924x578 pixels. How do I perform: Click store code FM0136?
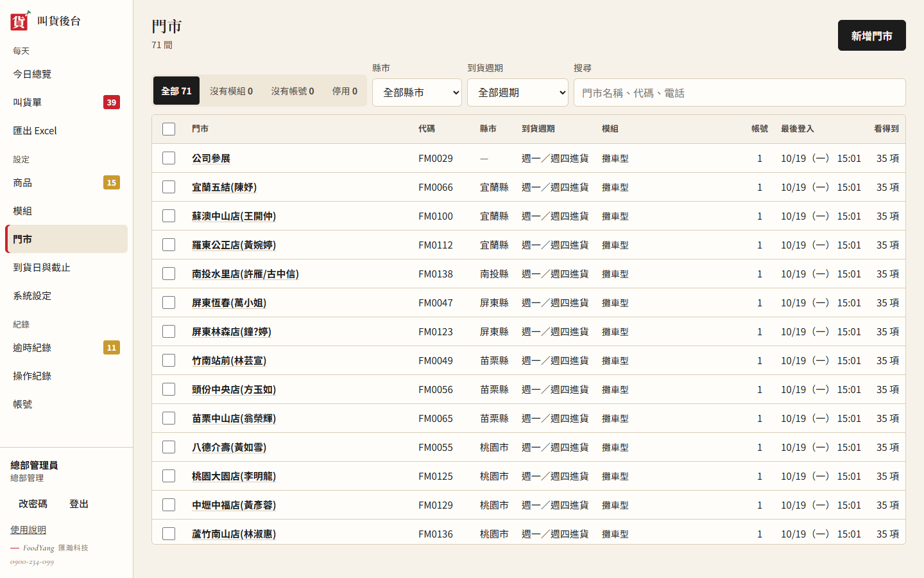(x=436, y=534)
